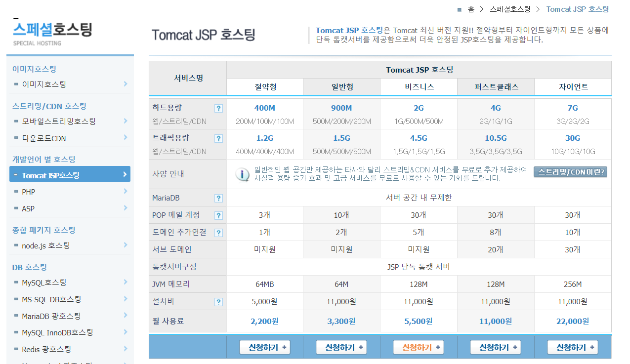Click 일반형 column header
630x364 pixels.
(x=342, y=87)
